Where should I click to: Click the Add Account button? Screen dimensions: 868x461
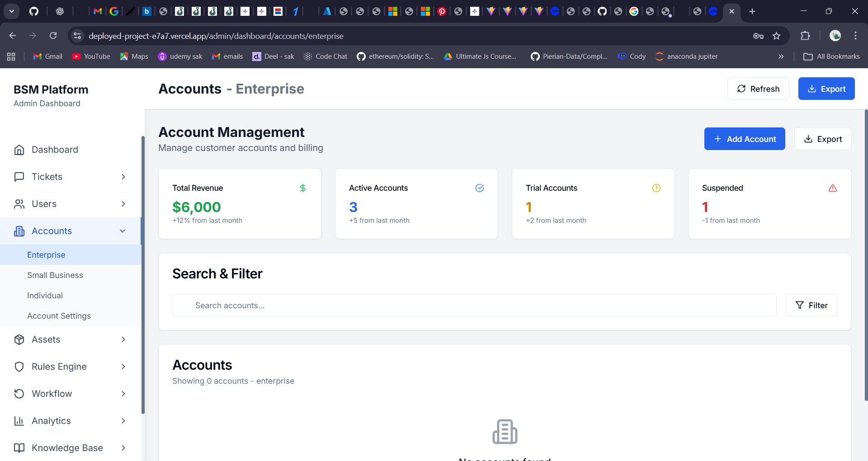click(x=745, y=139)
